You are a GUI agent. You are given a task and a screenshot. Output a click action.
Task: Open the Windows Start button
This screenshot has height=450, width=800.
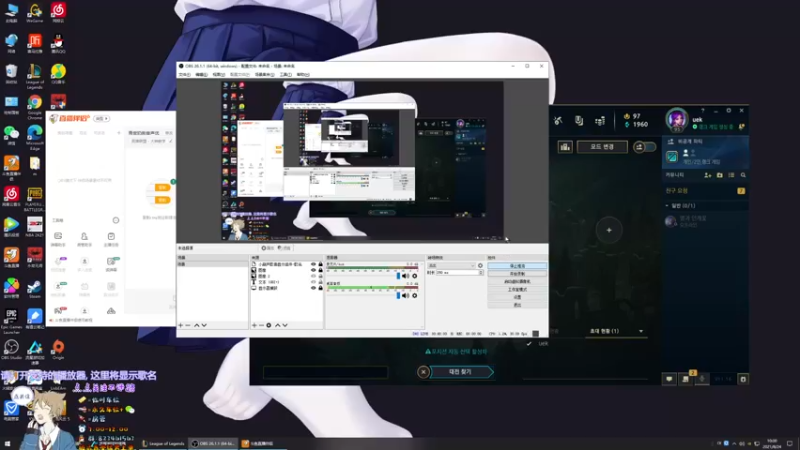(7, 443)
